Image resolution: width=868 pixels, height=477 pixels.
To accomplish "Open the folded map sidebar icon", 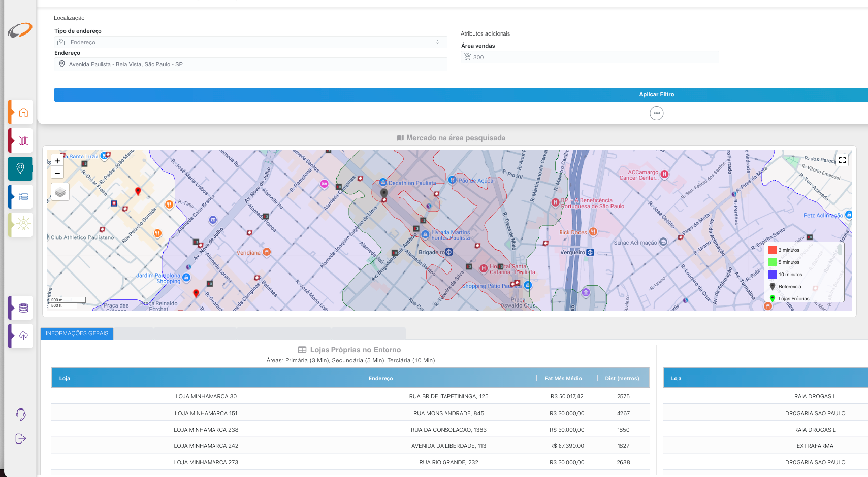I will [23, 141].
